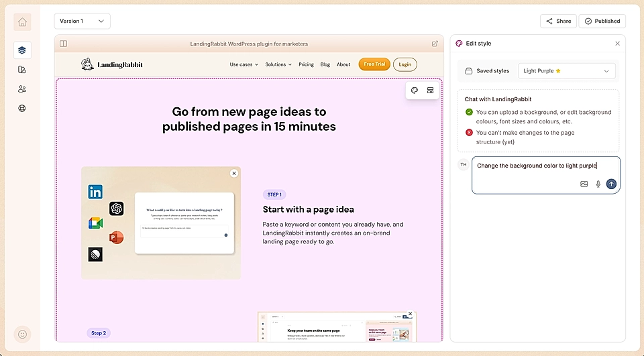
Task: Open the globe domains icon in sidebar
Action: click(x=22, y=108)
